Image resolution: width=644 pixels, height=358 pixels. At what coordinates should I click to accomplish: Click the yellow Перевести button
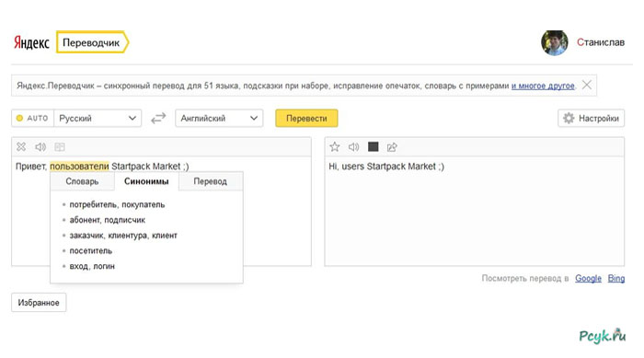pos(306,119)
